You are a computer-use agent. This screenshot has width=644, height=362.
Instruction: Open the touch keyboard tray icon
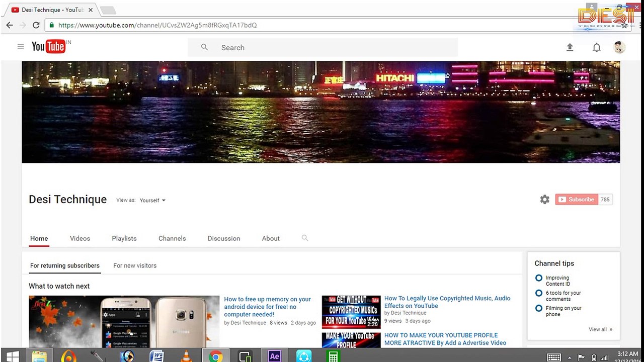(554, 357)
